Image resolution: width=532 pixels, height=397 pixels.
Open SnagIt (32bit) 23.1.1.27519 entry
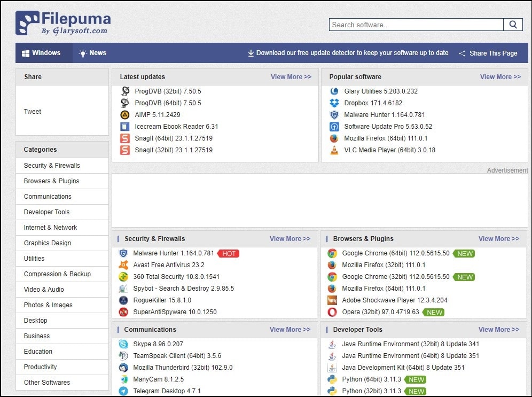(x=174, y=150)
